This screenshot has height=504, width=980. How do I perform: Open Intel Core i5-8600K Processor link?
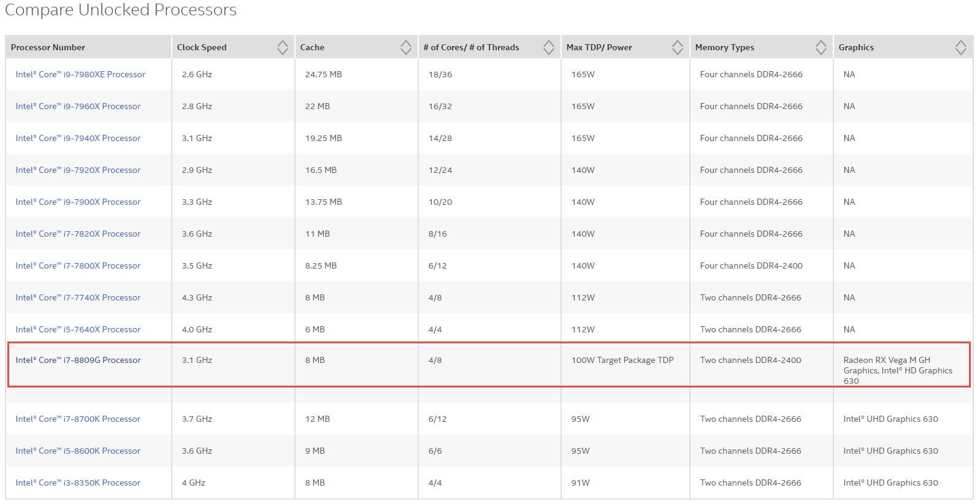coord(78,451)
